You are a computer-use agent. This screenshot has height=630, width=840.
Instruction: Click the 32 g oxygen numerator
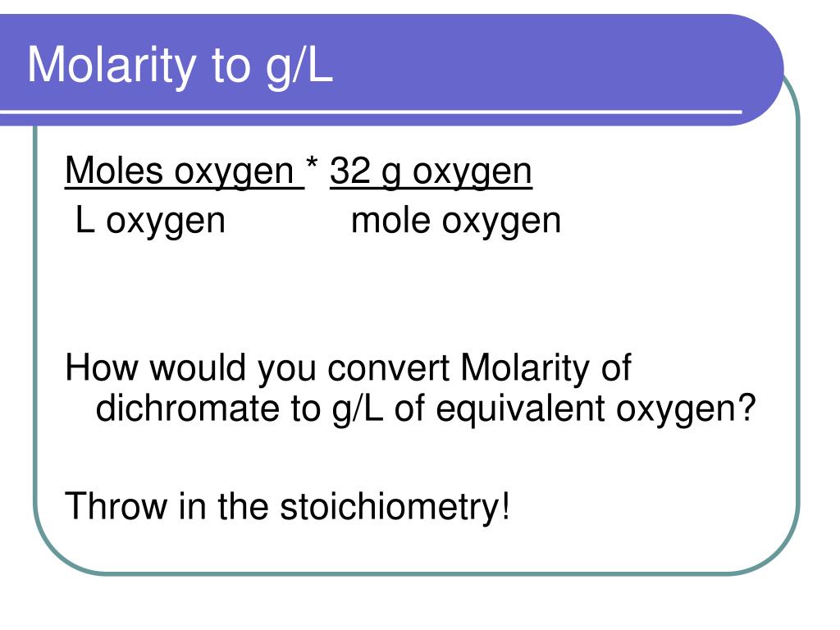point(431,171)
